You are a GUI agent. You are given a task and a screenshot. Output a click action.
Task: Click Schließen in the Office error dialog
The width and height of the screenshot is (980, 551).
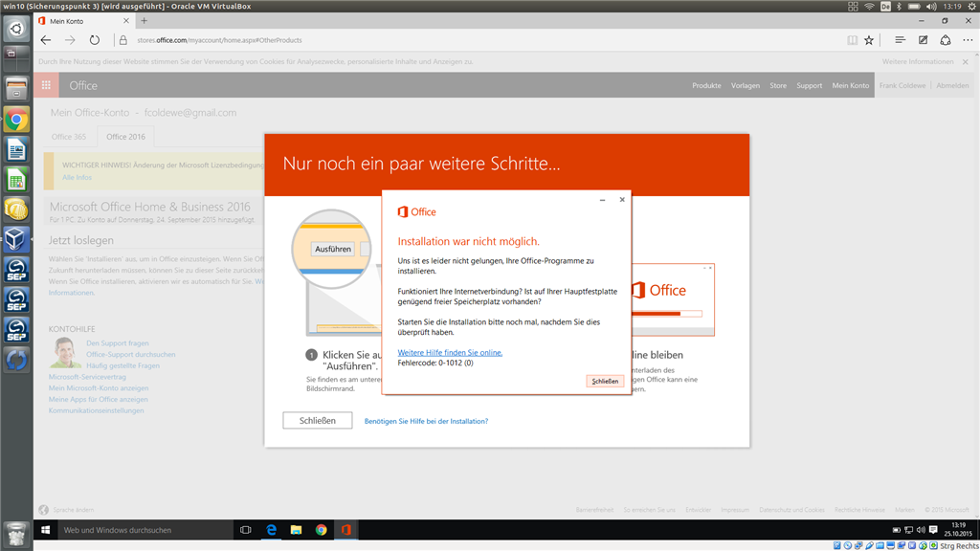coord(605,381)
